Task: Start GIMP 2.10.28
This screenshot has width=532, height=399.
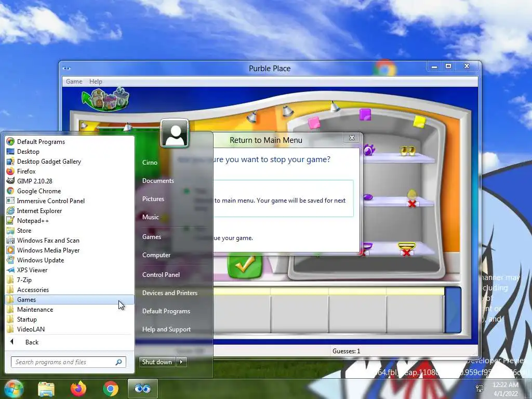Action: [x=70, y=181]
